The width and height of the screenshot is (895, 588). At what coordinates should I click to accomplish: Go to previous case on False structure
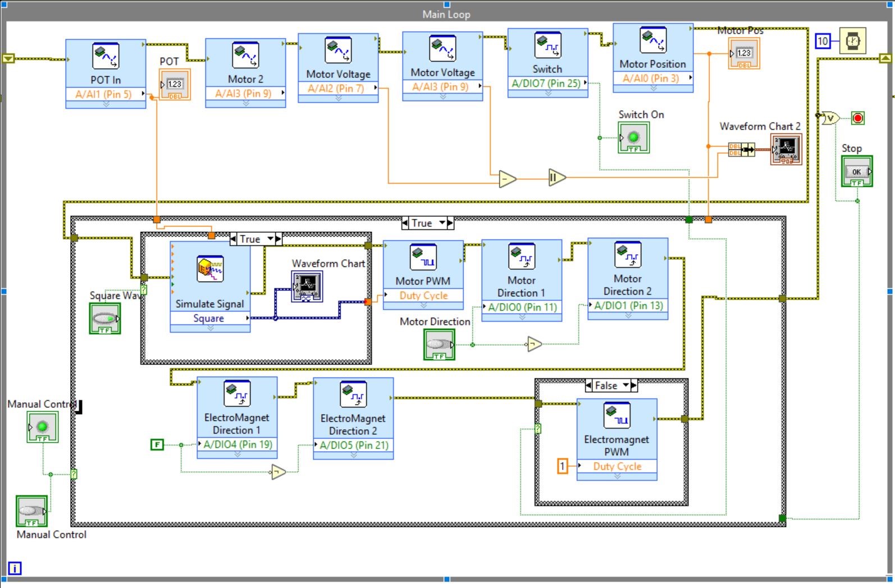tap(588, 385)
